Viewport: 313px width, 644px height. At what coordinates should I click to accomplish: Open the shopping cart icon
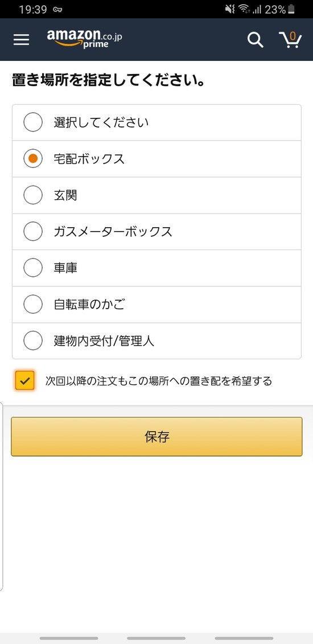(290, 40)
